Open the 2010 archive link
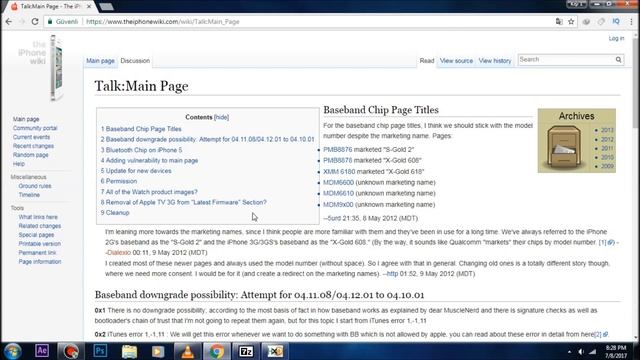Image resolution: width=640 pixels, height=360 pixels. click(607, 157)
